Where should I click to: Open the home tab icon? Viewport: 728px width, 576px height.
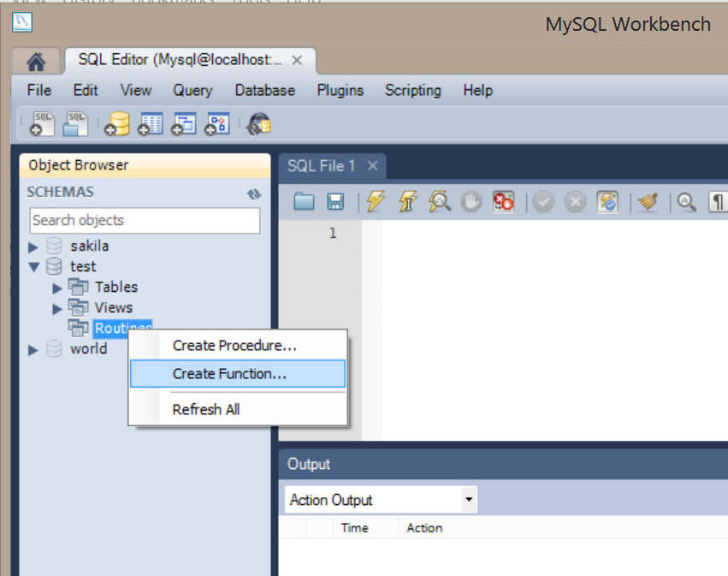pyautogui.click(x=36, y=62)
